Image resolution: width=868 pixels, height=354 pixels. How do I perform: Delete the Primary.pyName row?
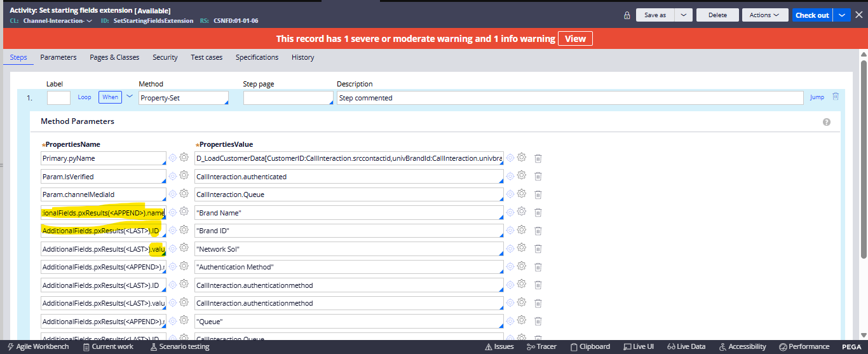tap(538, 158)
